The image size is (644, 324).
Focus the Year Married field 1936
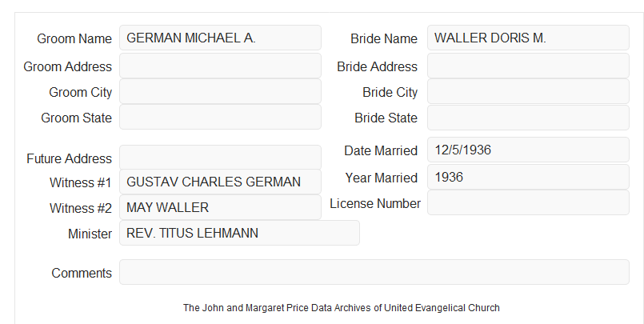tap(528, 177)
